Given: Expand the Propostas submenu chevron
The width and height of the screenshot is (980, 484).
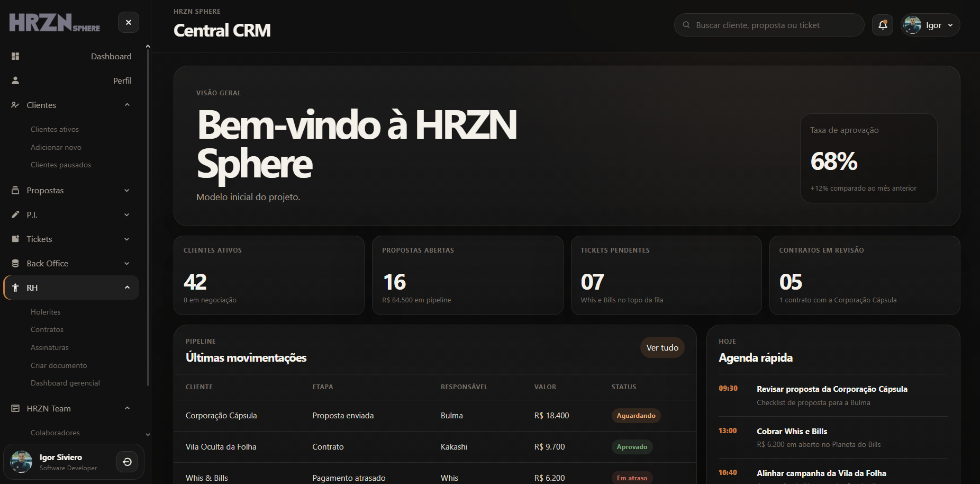Looking at the screenshot, I should (x=127, y=190).
